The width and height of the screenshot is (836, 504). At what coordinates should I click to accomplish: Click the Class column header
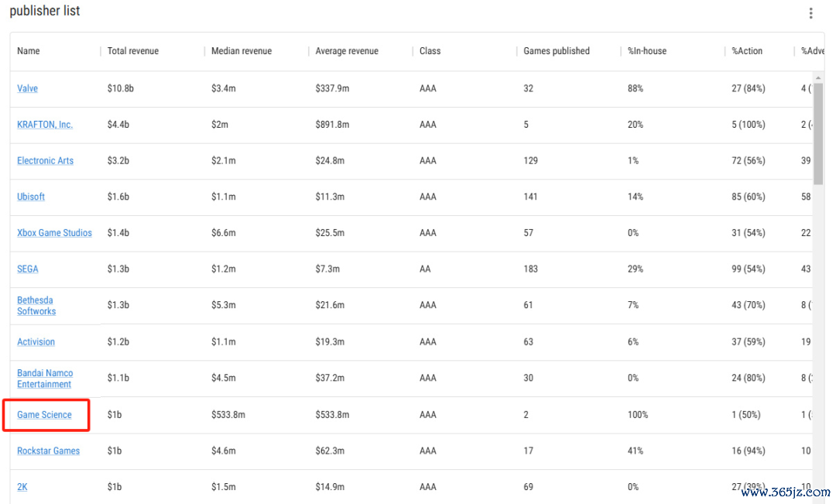(x=430, y=51)
